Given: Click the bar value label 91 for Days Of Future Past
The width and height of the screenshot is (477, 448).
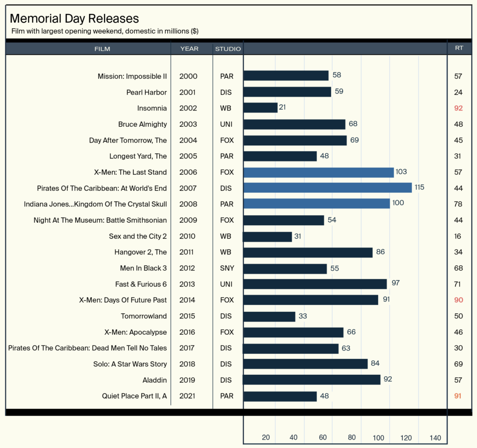Looking at the screenshot, I should point(386,299).
